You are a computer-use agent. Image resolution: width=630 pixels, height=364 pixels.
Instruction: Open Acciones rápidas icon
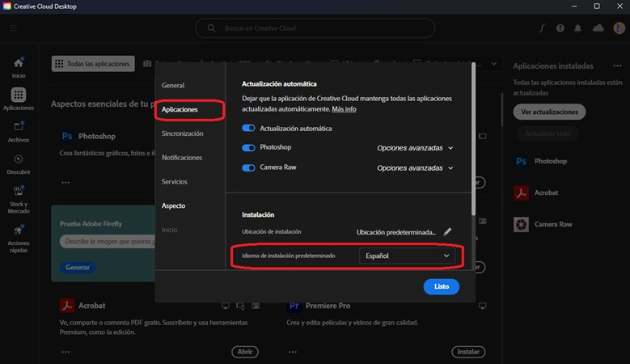pos(19,231)
